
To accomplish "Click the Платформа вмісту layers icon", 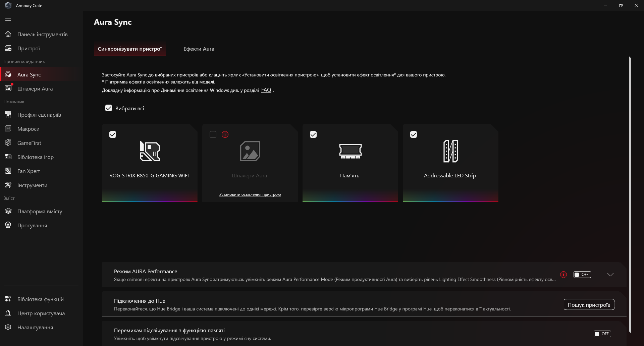I will click(8, 211).
